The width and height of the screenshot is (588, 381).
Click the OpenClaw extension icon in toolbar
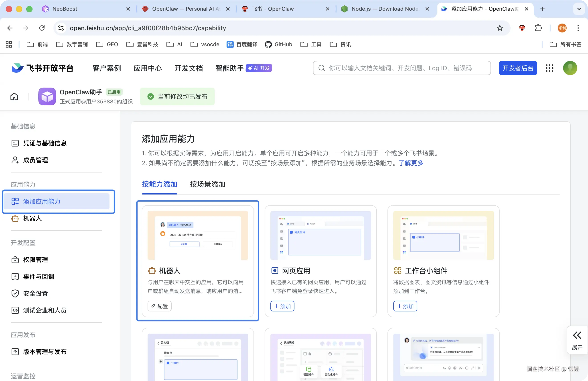pos(522,28)
